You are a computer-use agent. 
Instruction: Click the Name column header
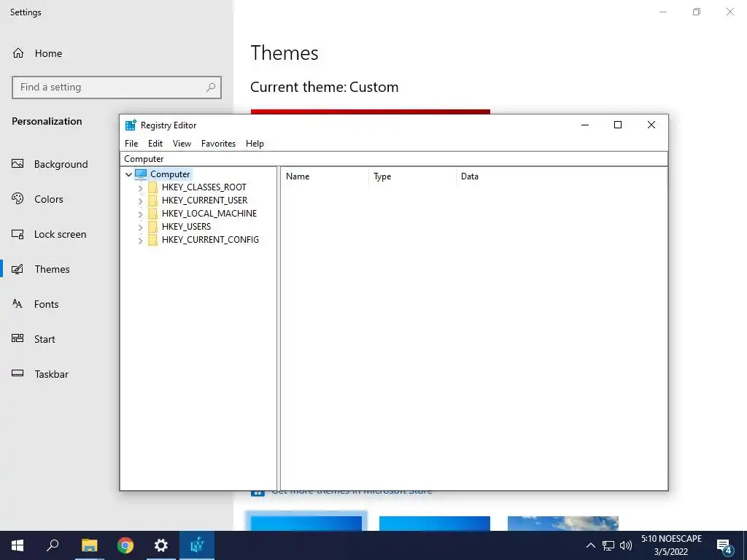[x=325, y=176]
